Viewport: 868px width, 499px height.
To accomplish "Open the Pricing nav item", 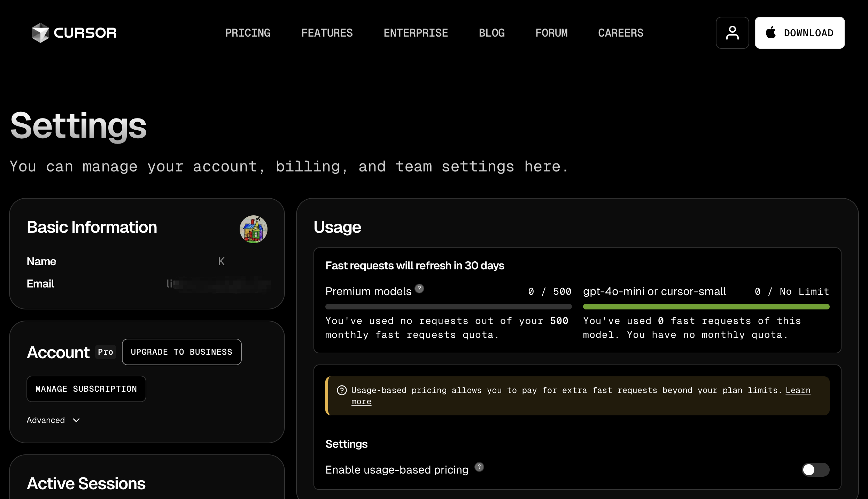I will pos(248,33).
